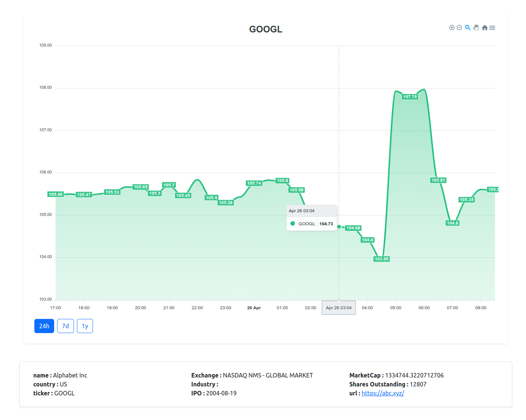Click the 105.65 data label
The width and height of the screenshot is (526, 420).
click(141, 187)
